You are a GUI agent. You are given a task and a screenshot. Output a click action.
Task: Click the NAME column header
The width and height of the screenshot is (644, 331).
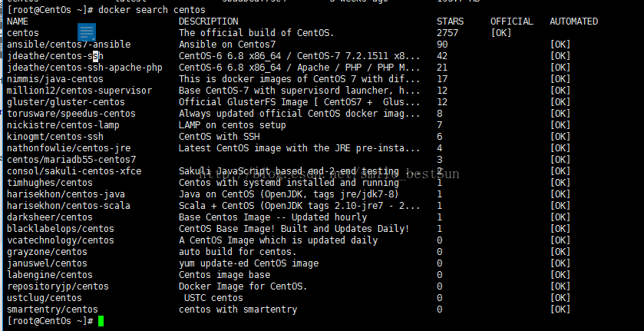coord(18,22)
